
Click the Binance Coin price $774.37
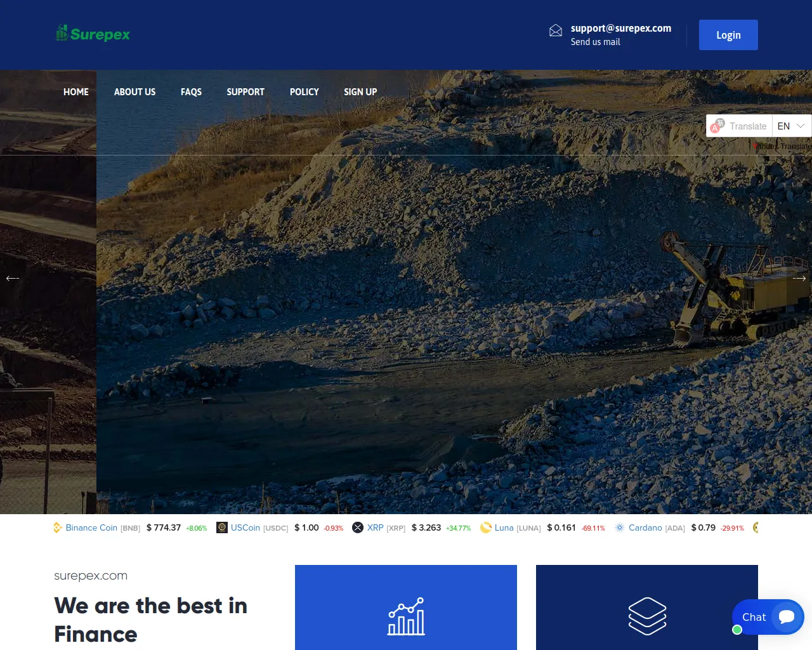(164, 527)
